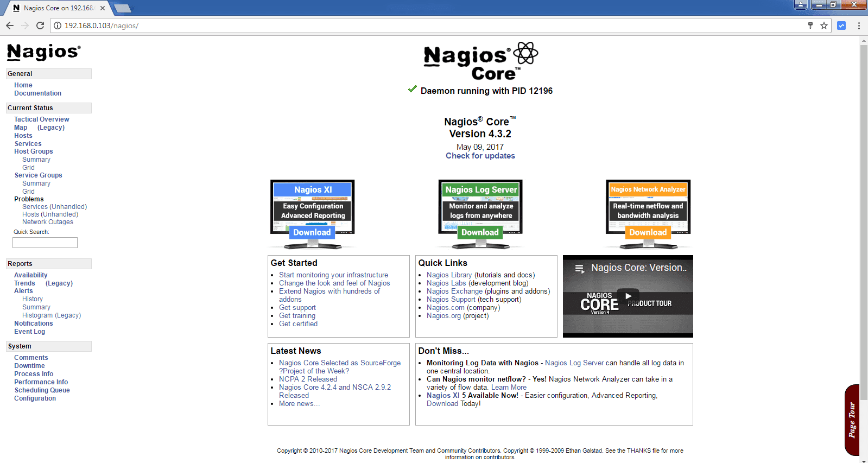This screenshot has width=868, height=463.
Task: Close the Nagios Core browser tab
Action: pos(103,8)
